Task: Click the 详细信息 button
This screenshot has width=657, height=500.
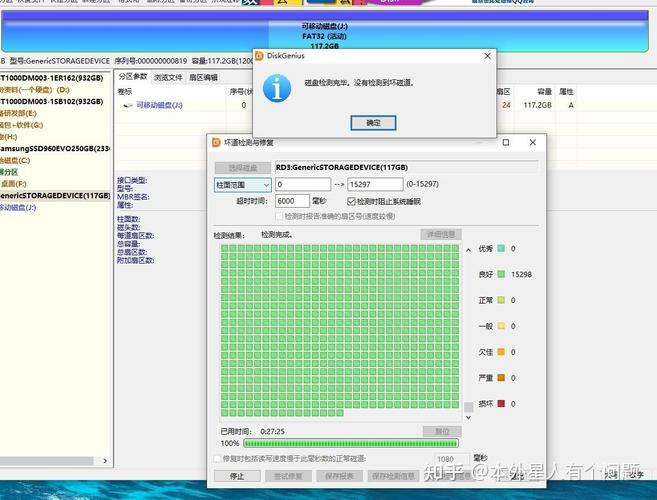Action: 441,234
